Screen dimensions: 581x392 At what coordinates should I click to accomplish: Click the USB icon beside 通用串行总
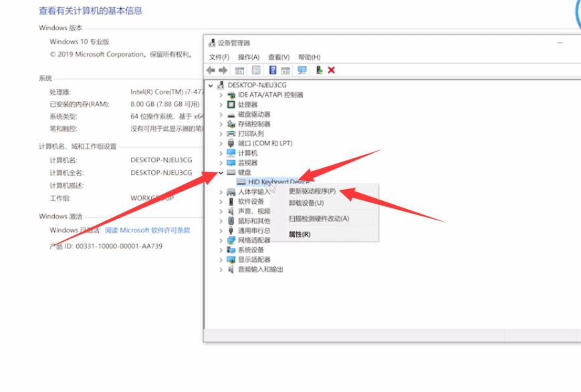(x=231, y=230)
